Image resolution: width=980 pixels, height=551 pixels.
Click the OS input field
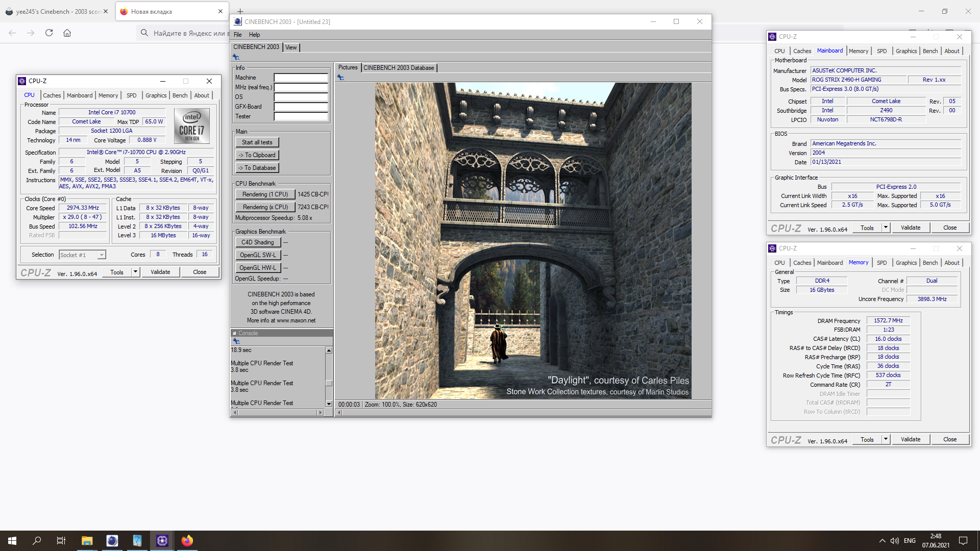[301, 97]
